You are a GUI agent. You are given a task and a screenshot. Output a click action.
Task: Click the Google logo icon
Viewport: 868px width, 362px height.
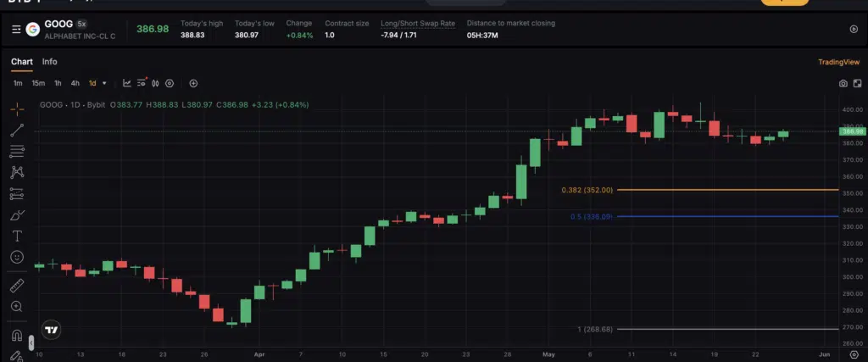pos(33,30)
